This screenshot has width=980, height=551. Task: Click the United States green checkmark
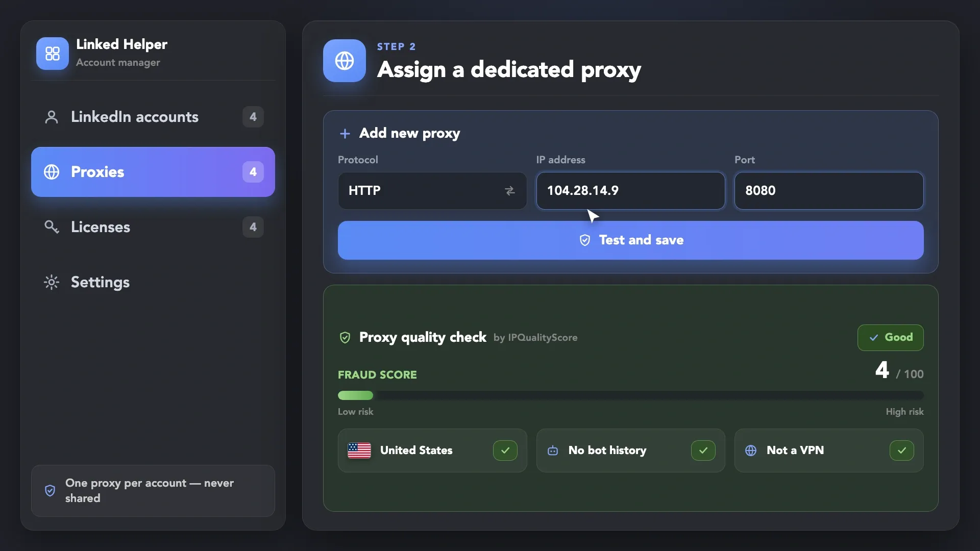[505, 450]
